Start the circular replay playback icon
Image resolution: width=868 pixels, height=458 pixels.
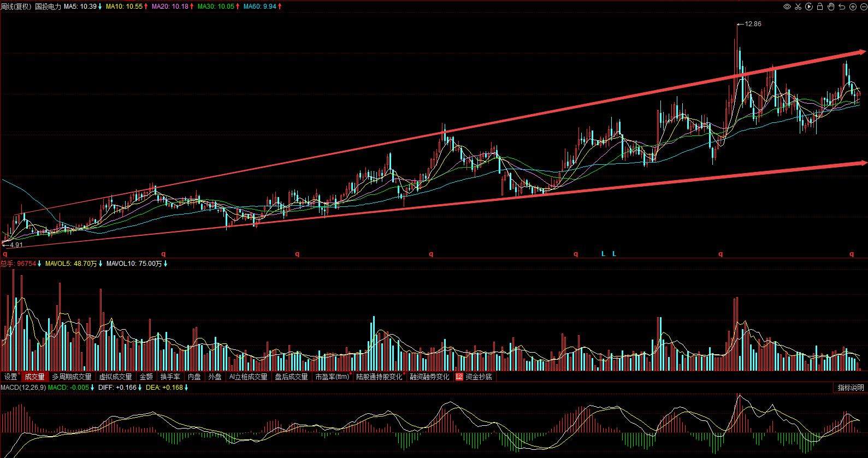[x=809, y=7]
